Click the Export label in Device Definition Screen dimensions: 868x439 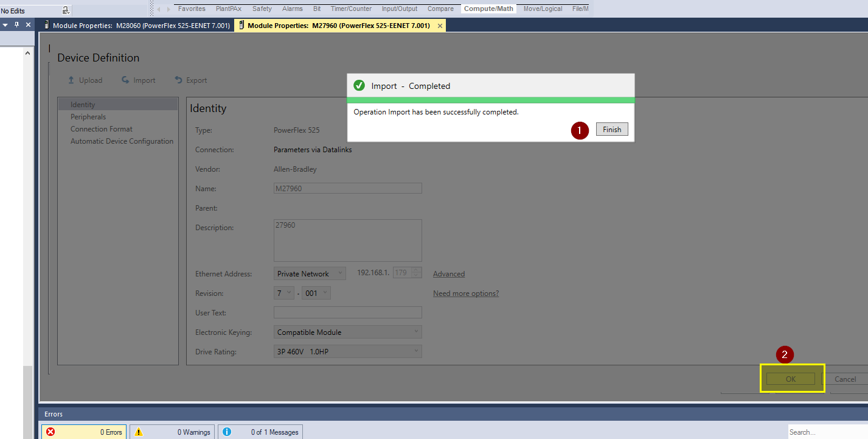[x=196, y=80]
